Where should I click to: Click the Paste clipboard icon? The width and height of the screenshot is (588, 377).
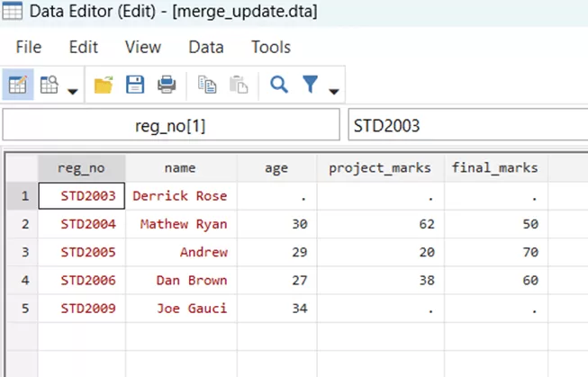click(x=238, y=85)
